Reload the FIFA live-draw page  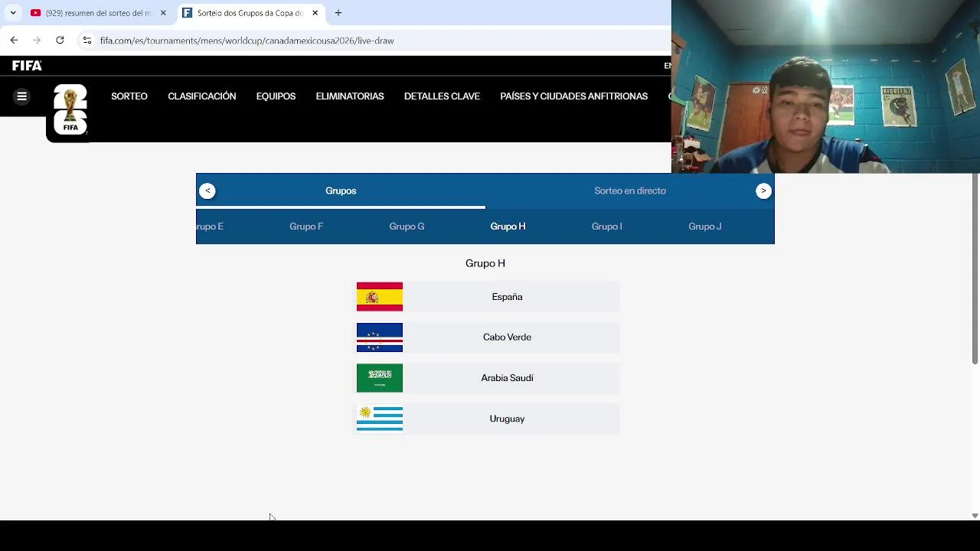(60, 40)
